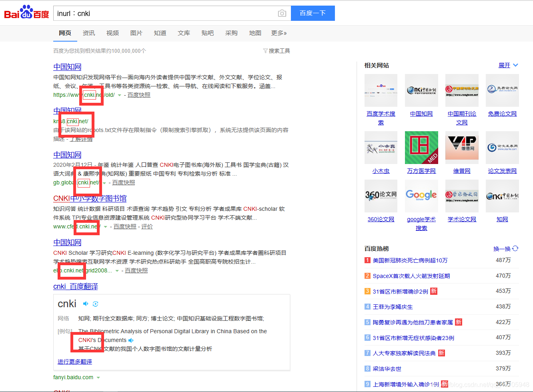Open 知网 thumbnail in last row
Image resolution: width=533 pixels, height=392 pixels.
pos(502,196)
